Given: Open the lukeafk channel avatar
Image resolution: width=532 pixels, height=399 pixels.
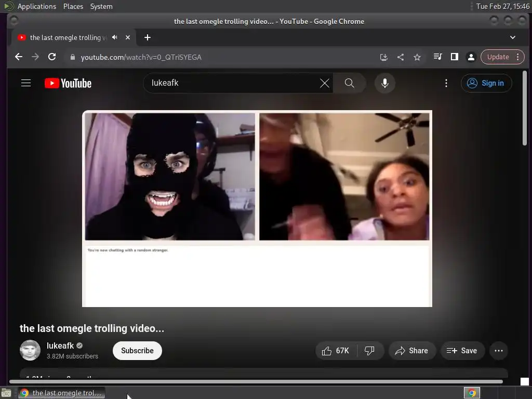Looking at the screenshot, I should pyautogui.click(x=30, y=350).
